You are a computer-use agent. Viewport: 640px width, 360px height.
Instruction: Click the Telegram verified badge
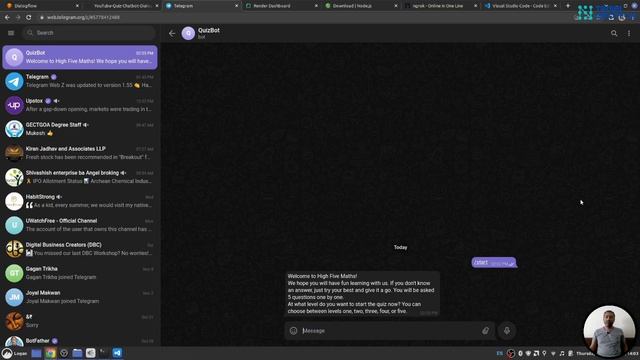pos(54,77)
